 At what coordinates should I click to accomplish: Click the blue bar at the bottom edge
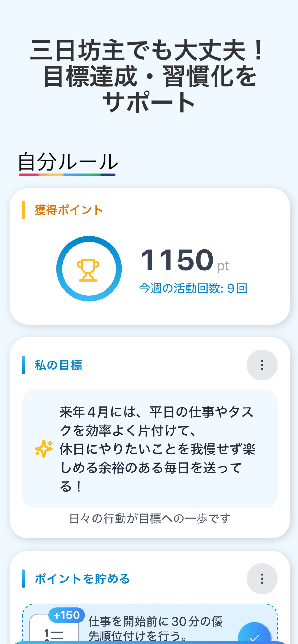(149, 642)
